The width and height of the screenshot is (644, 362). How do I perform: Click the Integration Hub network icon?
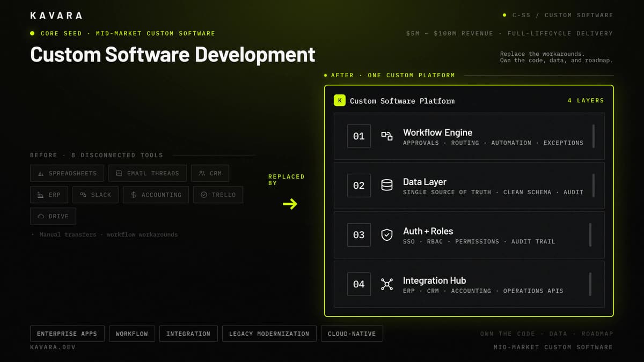point(387,284)
